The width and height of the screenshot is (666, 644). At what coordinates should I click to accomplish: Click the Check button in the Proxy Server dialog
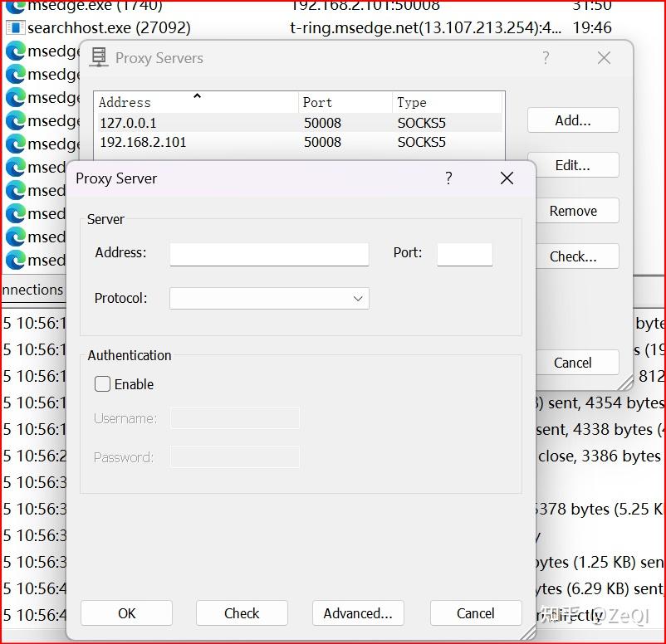pos(242,613)
